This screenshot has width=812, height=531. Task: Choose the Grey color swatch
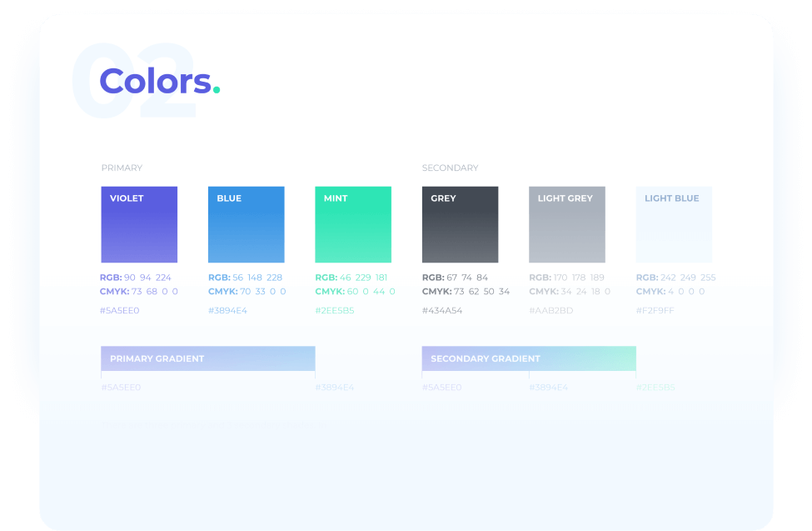tap(460, 225)
